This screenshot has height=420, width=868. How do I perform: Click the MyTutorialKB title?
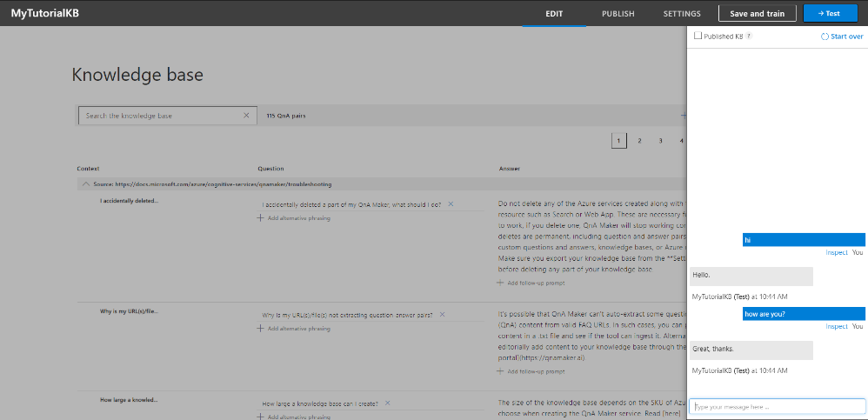pos(45,13)
